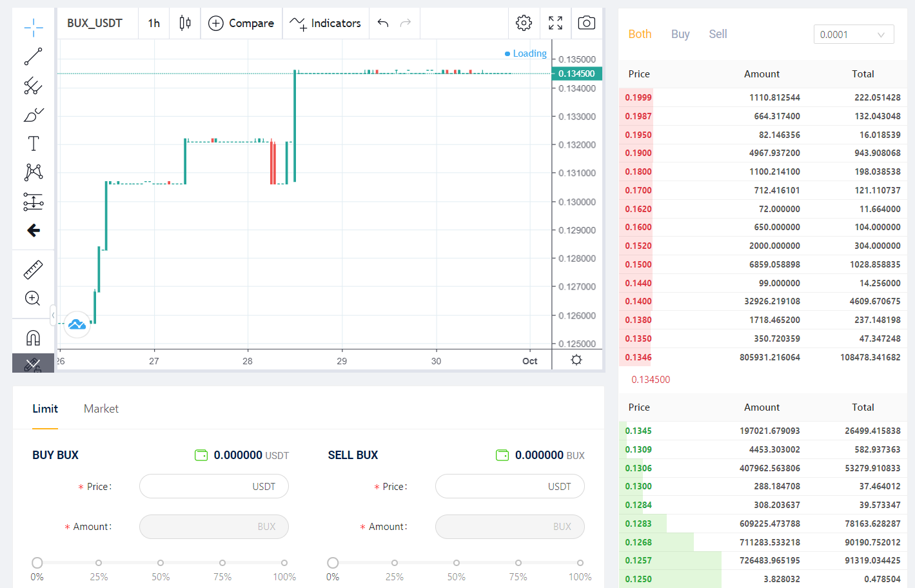Select buy order at price 0.1345
Viewport: 915px width, 588px height.
coord(763,431)
